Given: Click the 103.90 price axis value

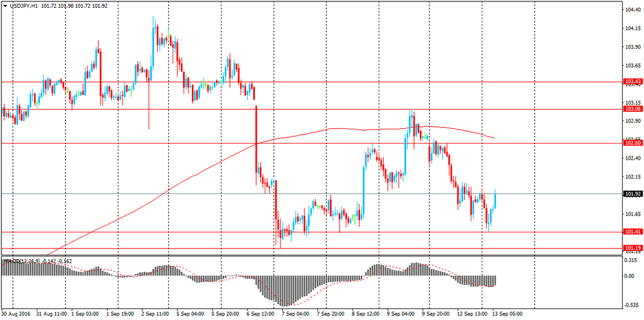Looking at the screenshot, I should (x=633, y=47).
